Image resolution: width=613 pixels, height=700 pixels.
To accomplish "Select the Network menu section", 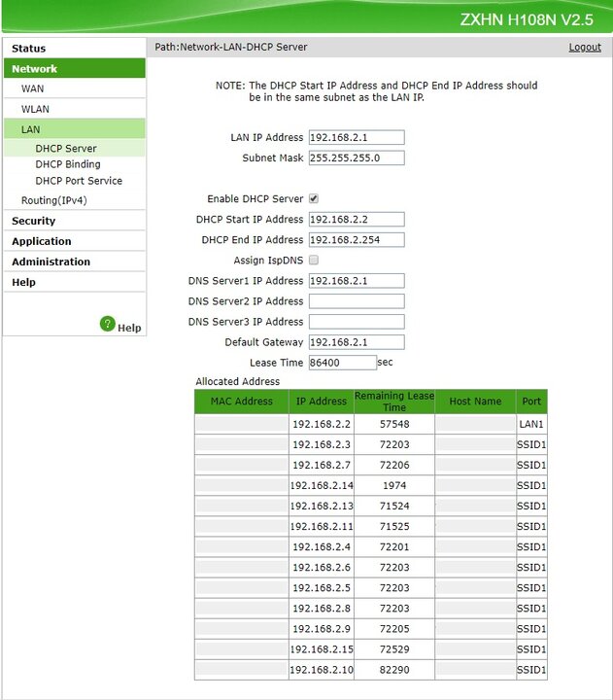I will click(75, 68).
